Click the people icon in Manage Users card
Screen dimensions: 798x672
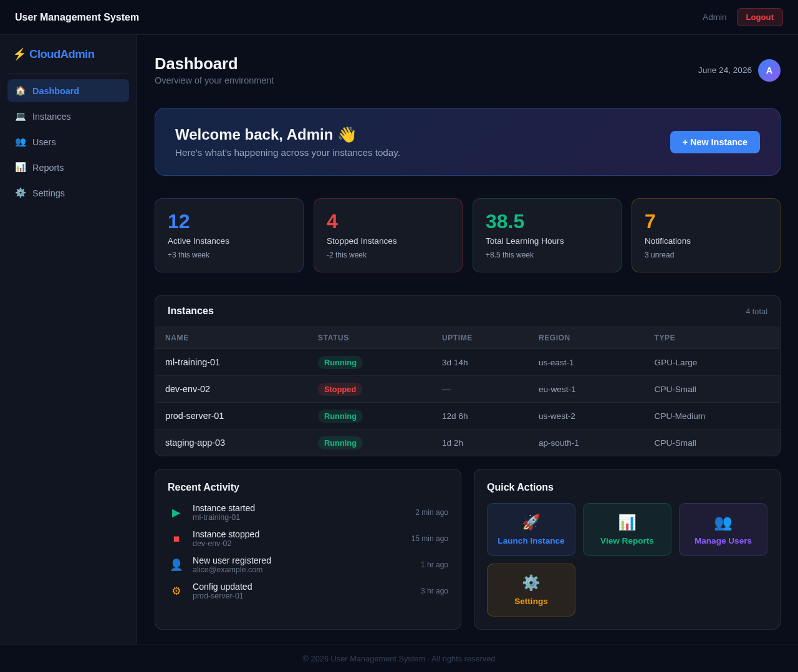coord(723,522)
